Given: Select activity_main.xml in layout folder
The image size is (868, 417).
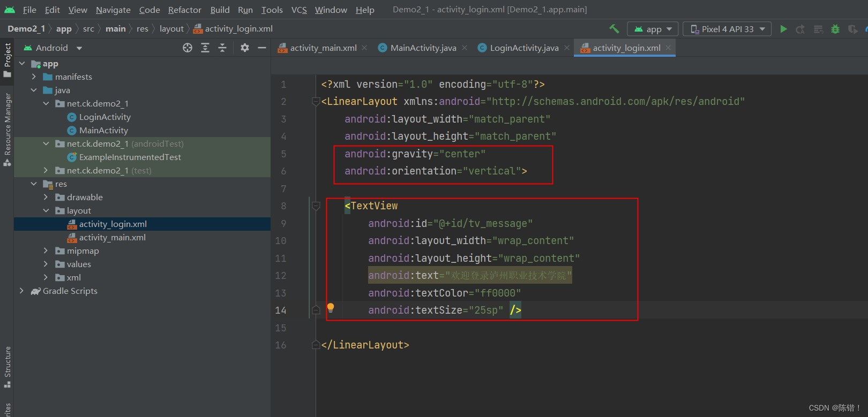Looking at the screenshot, I should click(x=112, y=237).
